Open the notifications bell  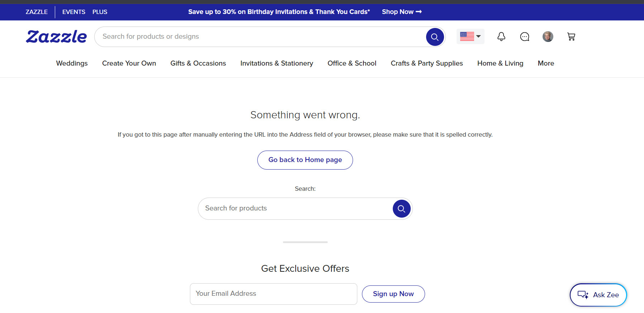(x=501, y=37)
